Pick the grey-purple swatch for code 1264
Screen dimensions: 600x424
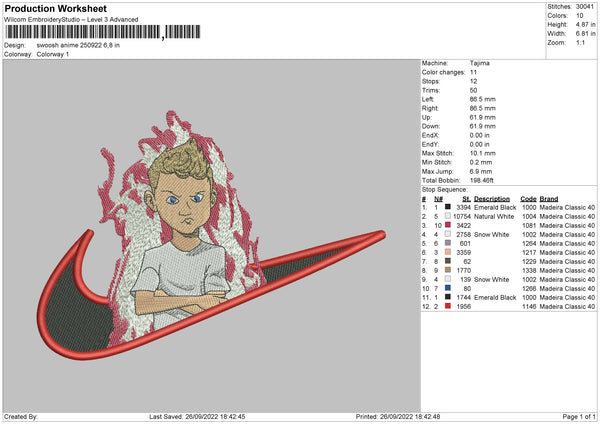pos(448,243)
